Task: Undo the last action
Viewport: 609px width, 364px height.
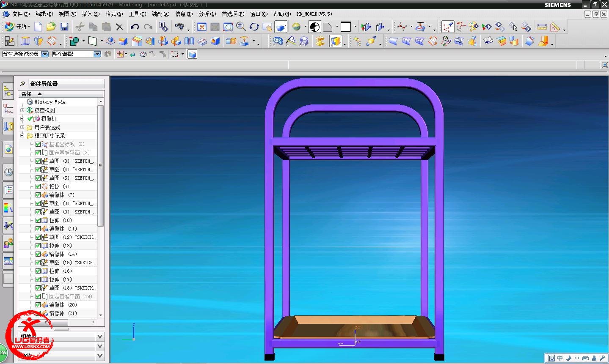Action: click(135, 27)
